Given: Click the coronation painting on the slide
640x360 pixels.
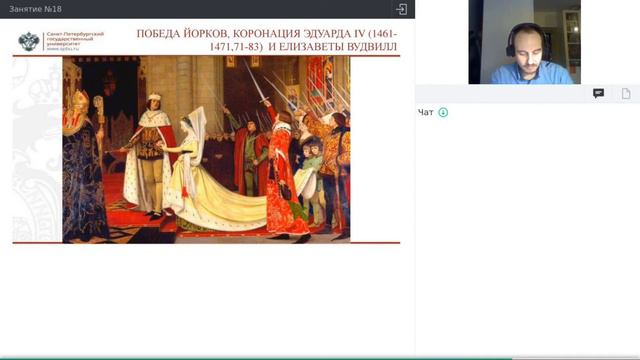Looking at the screenshot, I should pos(206,149).
